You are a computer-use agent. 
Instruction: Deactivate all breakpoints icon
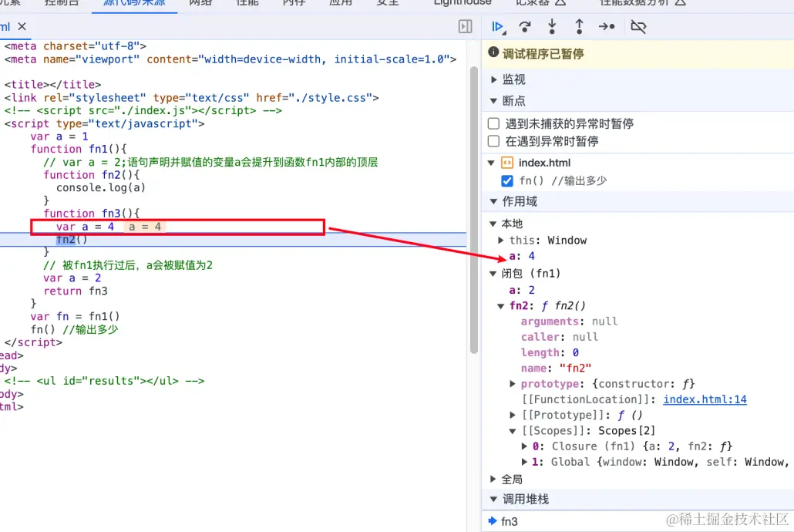[x=638, y=26]
